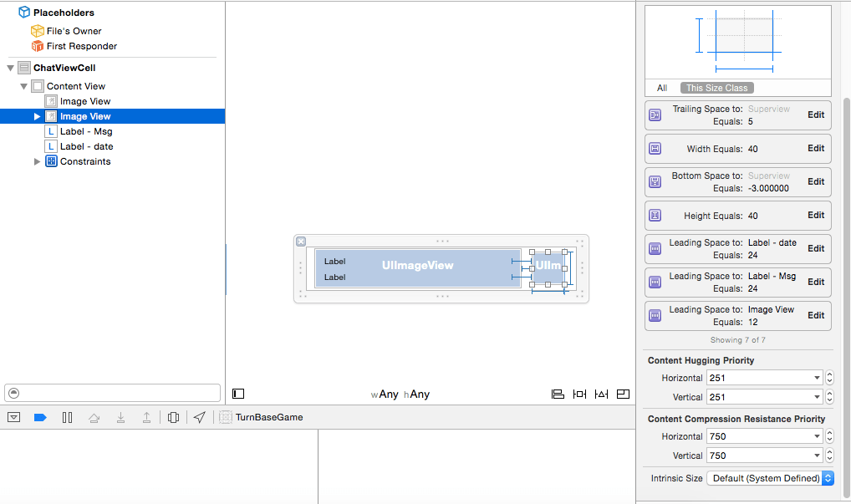
Task: Open the wAny hAny size class menu
Action: [401, 394]
